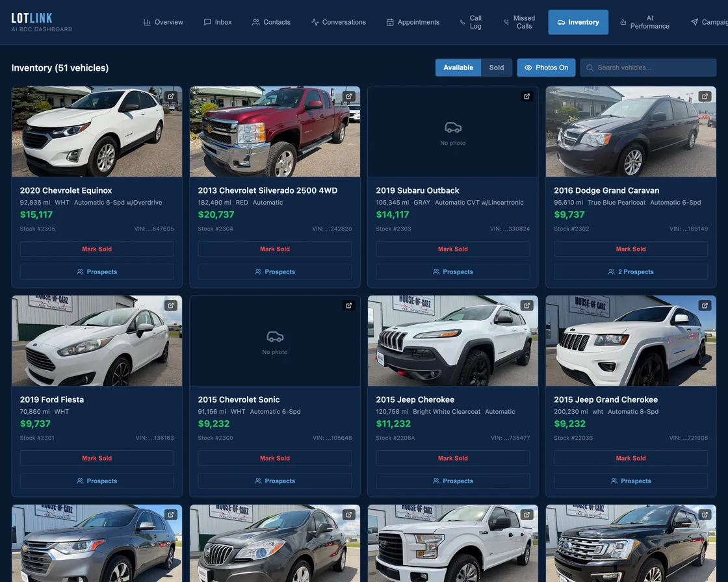Viewport: 728px width, 582px height.
Task: Switch to Available vehicles filter
Action: (x=458, y=68)
